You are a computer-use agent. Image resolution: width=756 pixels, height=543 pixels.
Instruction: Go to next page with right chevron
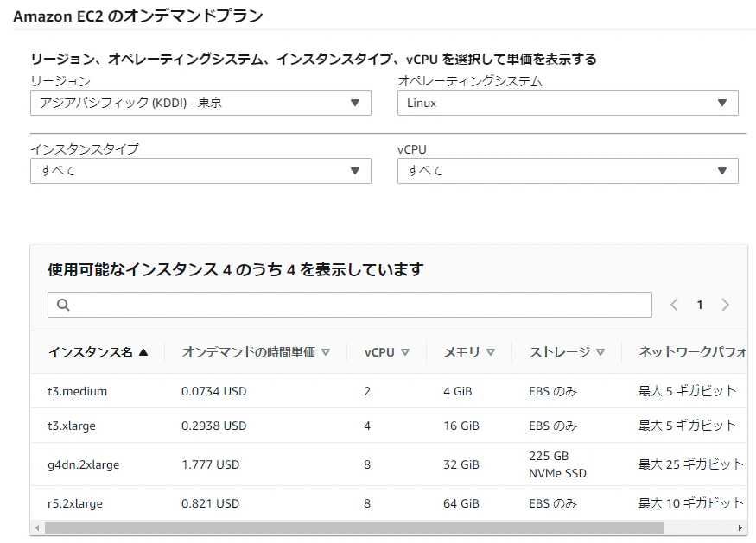725,305
